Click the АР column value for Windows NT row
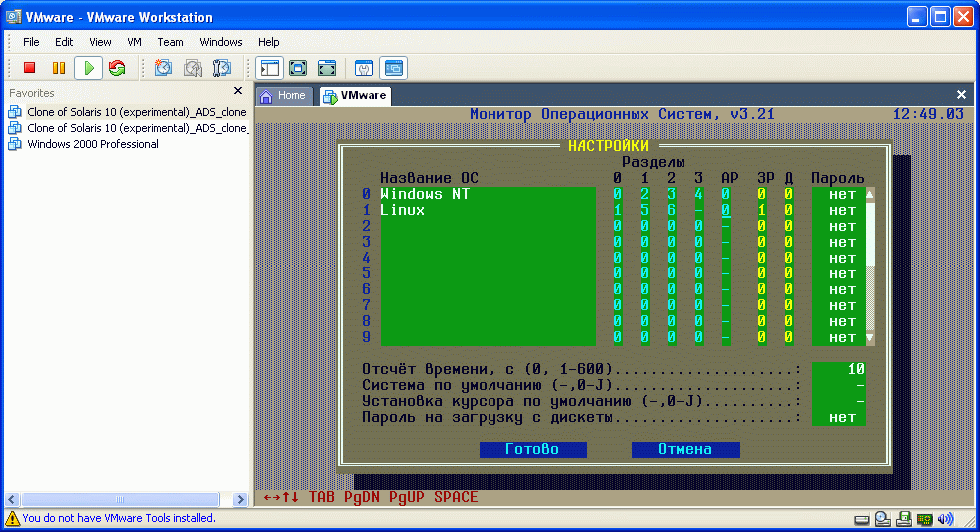Image resolution: width=980 pixels, height=532 pixels. (725, 195)
